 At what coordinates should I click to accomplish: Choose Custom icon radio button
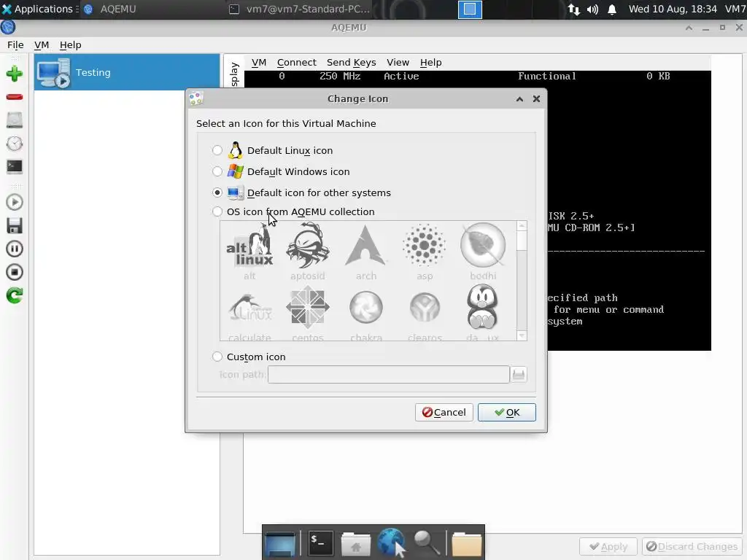click(217, 357)
